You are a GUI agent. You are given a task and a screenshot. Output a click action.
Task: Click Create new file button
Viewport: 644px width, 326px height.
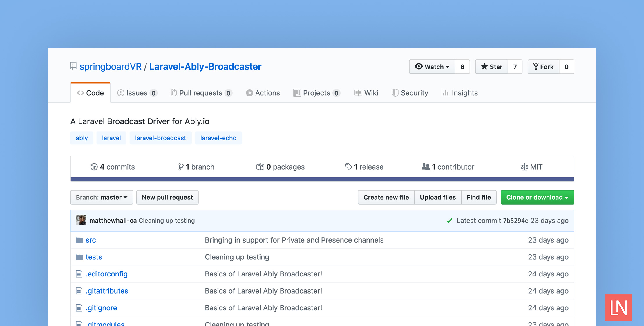(386, 197)
